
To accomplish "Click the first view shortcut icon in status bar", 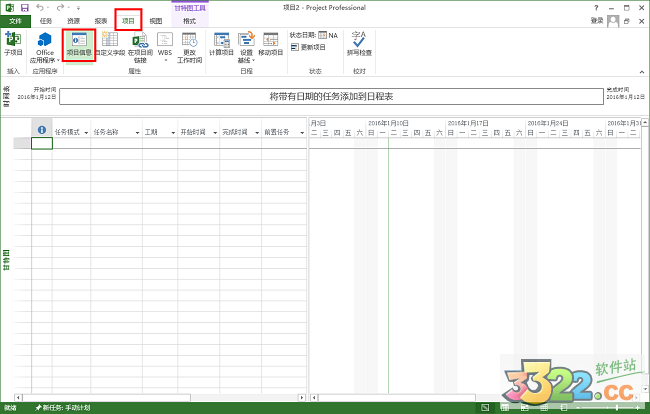I will tap(485, 408).
